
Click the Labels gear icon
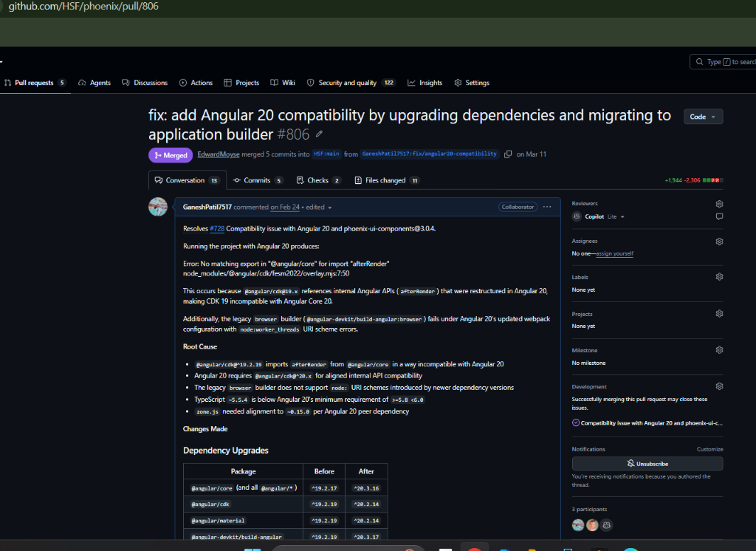pyautogui.click(x=719, y=277)
